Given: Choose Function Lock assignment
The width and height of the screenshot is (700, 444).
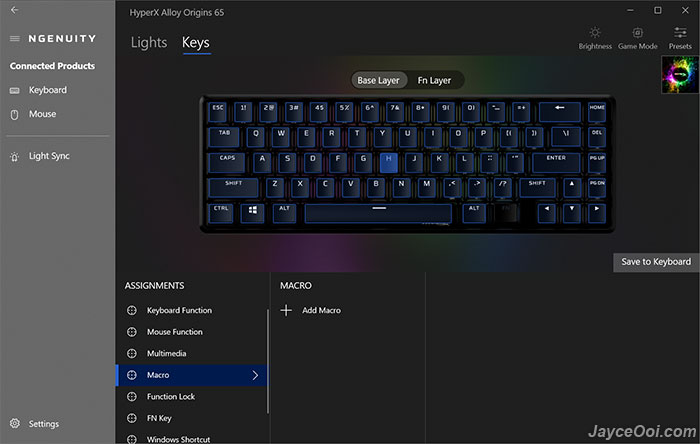Looking at the screenshot, I should tap(171, 397).
